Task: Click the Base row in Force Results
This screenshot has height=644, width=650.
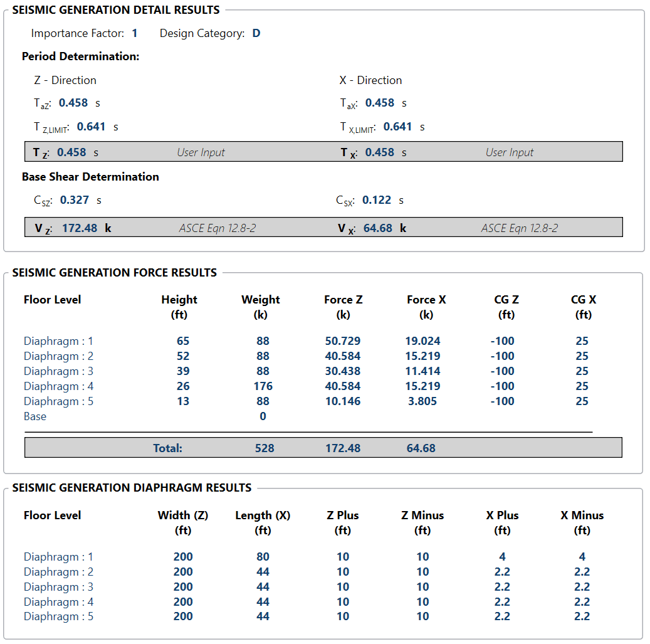Action: [x=35, y=416]
